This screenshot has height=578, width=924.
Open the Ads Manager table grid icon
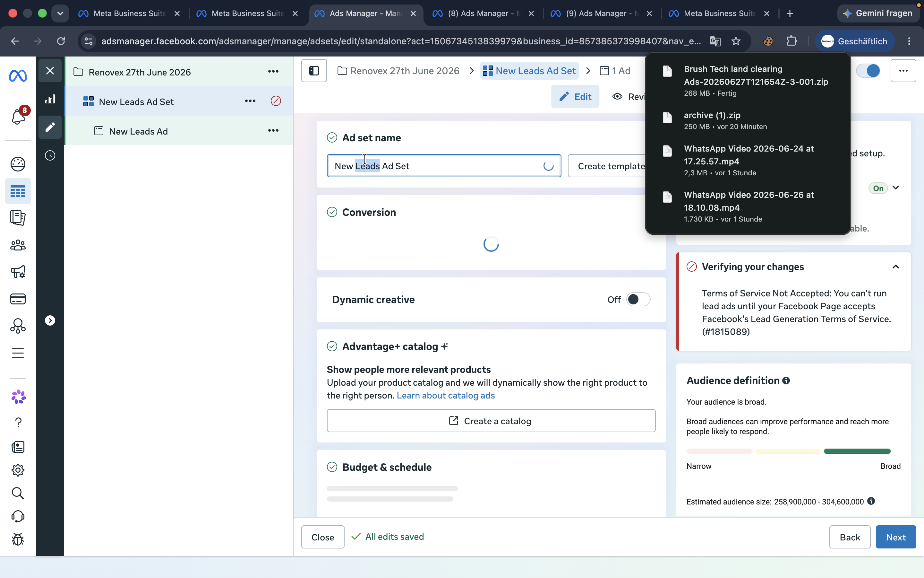pyautogui.click(x=18, y=191)
